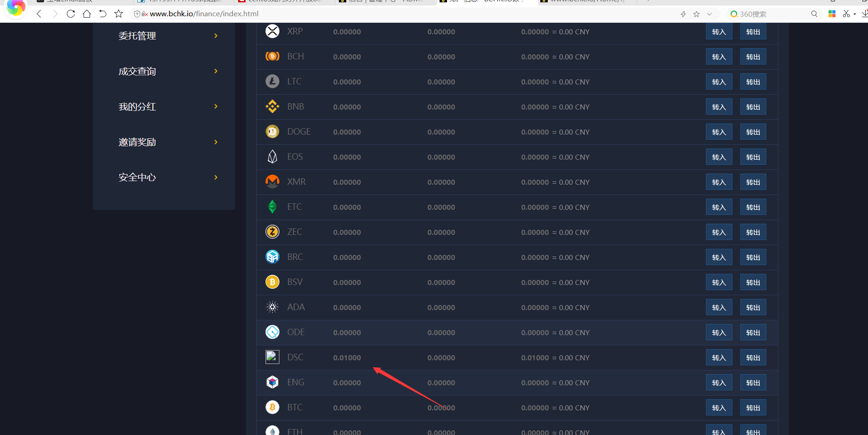This screenshot has height=435, width=868.
Task: Open the 成交查询 menu item
Action: point(137,71)
